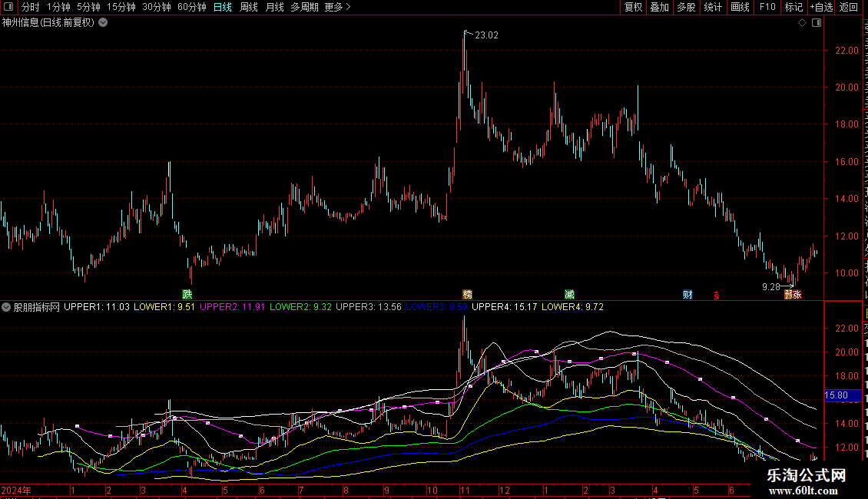The image size is (868, 499).
Task: Select the 30分钟 period
Action: click(x=157, y=7)
